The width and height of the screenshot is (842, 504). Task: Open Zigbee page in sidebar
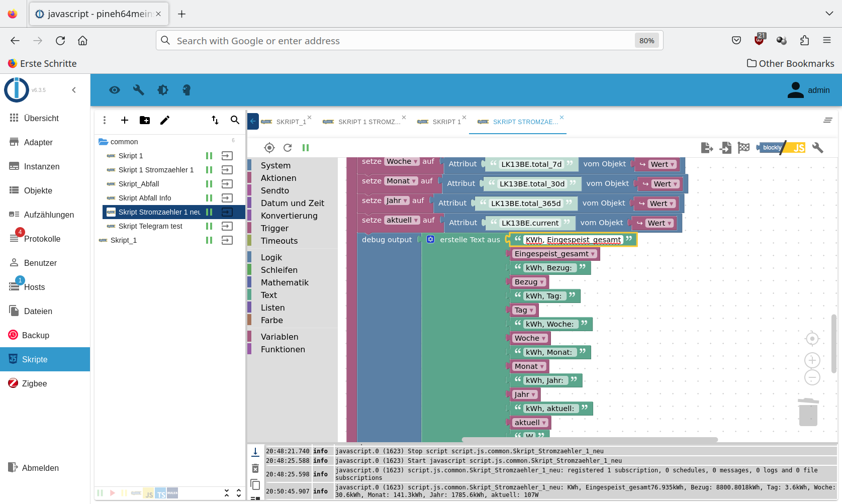(45, 383)
